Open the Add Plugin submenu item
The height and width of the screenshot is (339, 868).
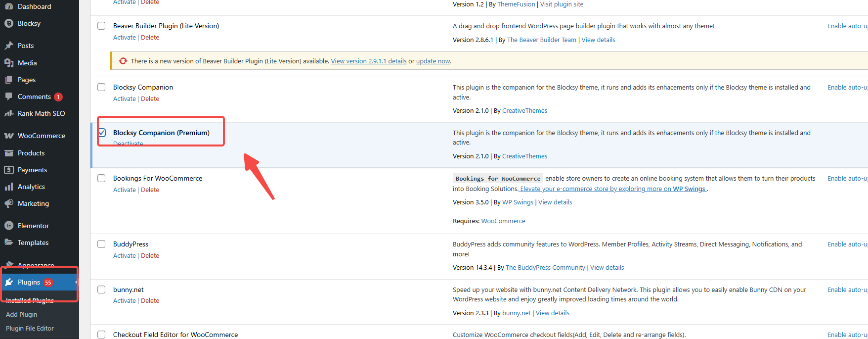[21, 314]
